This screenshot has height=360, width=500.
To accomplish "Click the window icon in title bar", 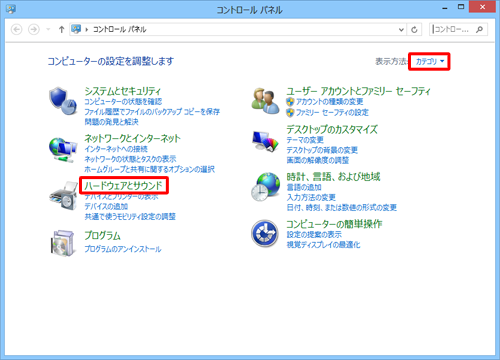I will click(11, 9).
